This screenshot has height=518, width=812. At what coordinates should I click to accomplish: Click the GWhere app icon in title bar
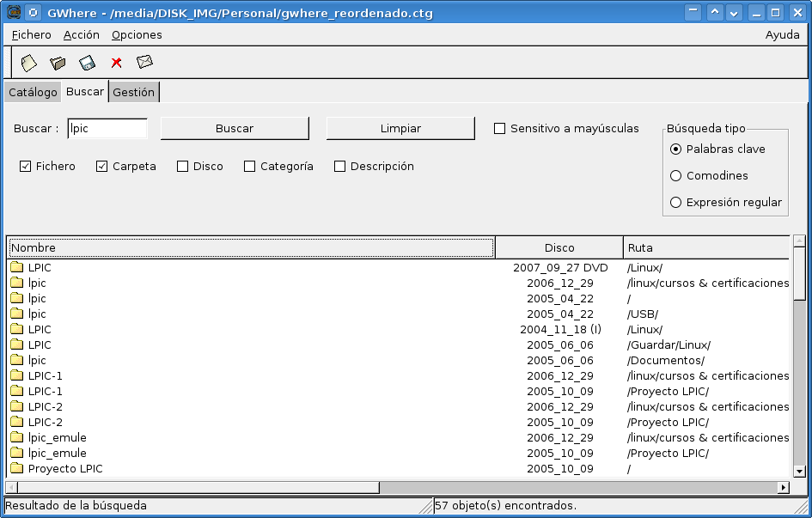click(x=14, y=13)
